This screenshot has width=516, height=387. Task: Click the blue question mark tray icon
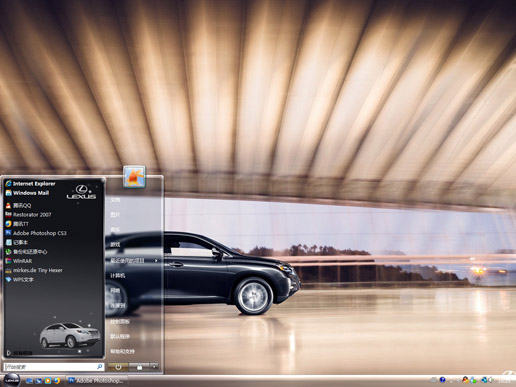[x=442, y=380]
